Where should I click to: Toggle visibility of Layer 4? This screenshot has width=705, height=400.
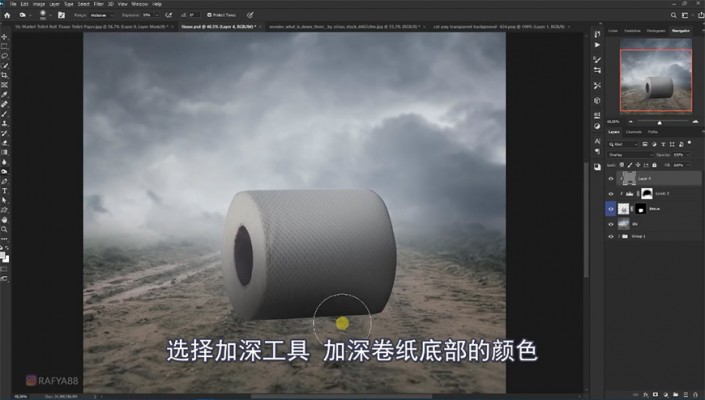pyautogui.click(x=611, y=179)
